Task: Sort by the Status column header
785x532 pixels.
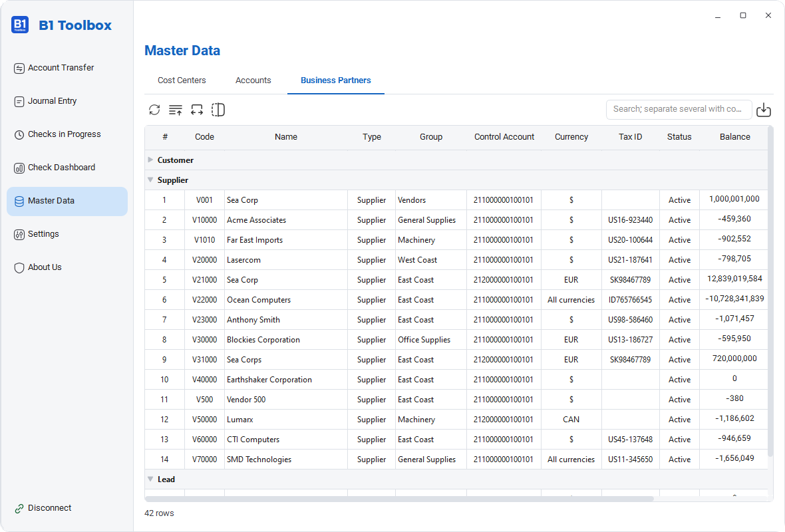Action: [679, 136]
